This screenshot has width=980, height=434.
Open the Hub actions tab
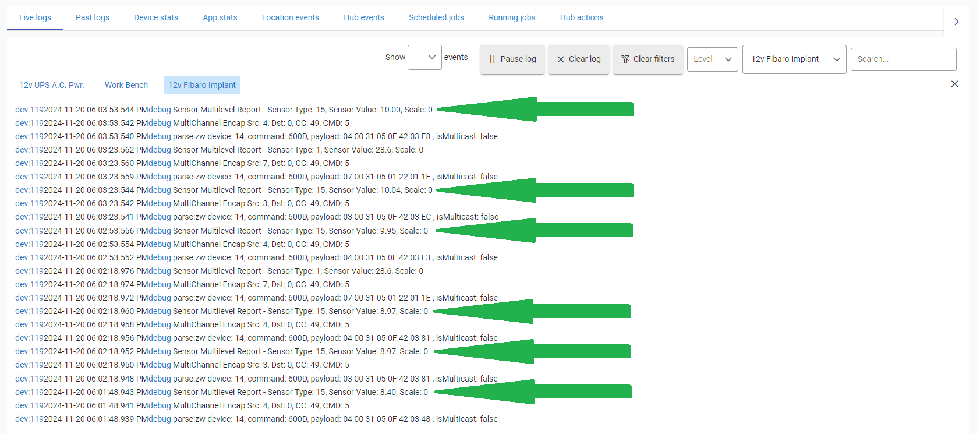tap(582, 17)
